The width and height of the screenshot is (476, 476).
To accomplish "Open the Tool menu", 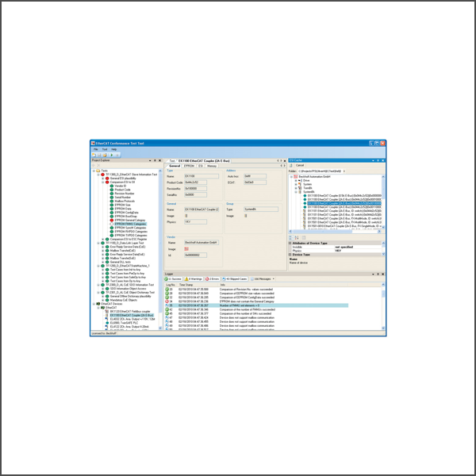I will tap(105, 150).
